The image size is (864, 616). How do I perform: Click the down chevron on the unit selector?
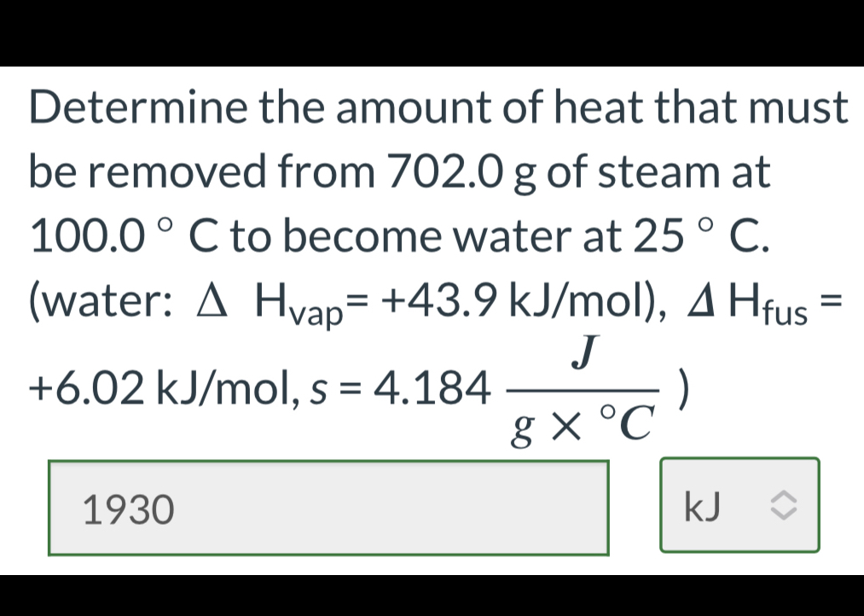(786, 512)
